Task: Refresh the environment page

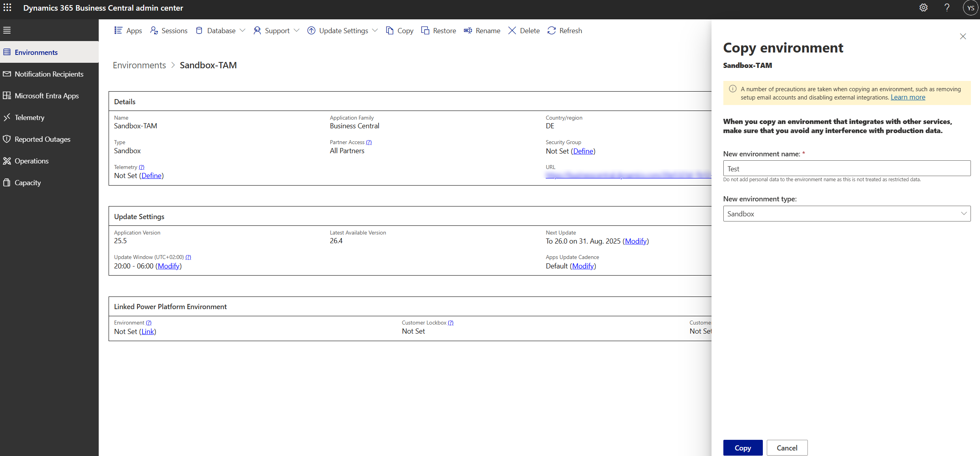Action: point(565,30)
